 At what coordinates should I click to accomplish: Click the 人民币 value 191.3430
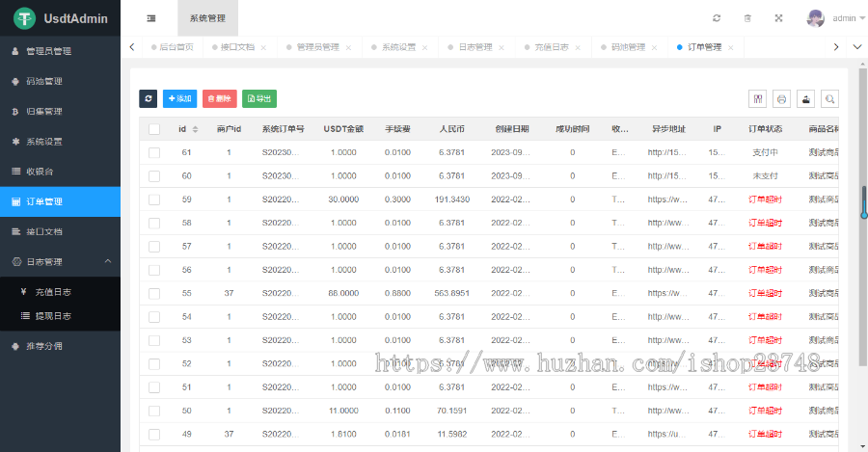451,199
